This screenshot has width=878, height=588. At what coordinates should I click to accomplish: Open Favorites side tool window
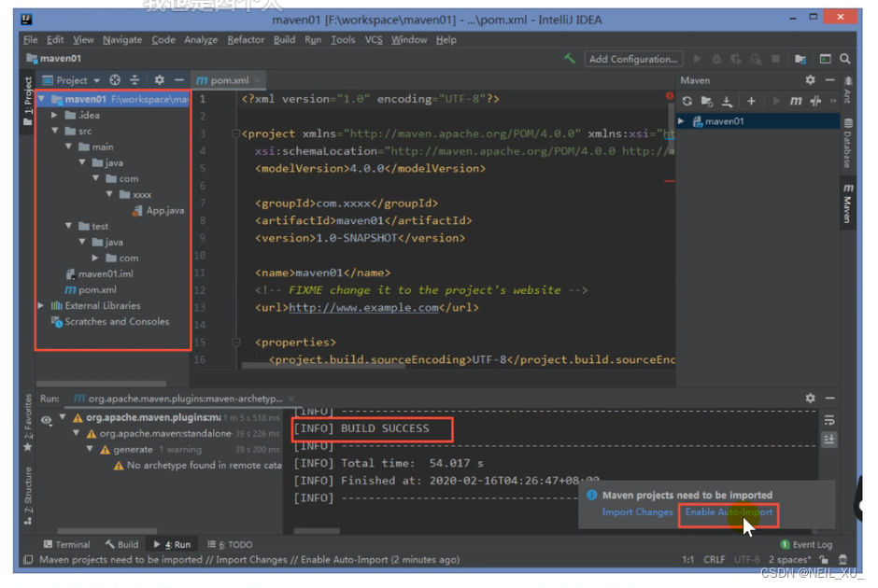coord(28,424)
